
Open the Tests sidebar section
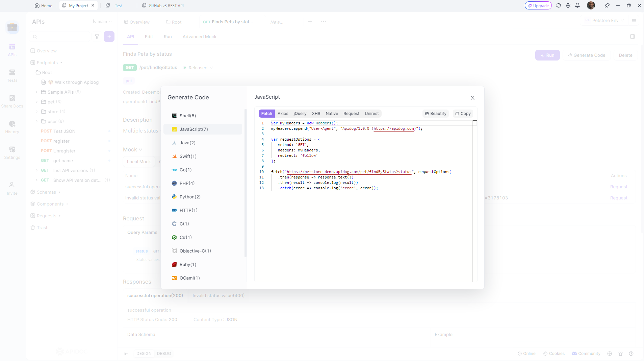pos(12,76)
